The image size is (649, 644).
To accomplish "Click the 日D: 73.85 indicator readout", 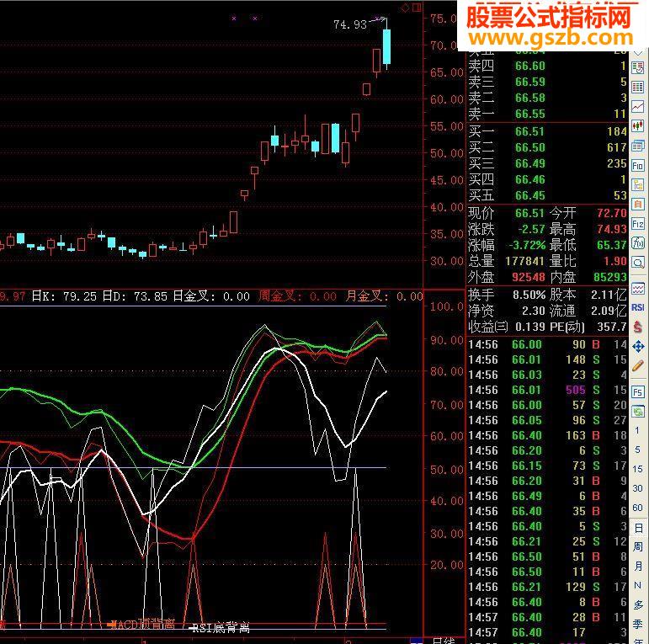I will point(135,296).
